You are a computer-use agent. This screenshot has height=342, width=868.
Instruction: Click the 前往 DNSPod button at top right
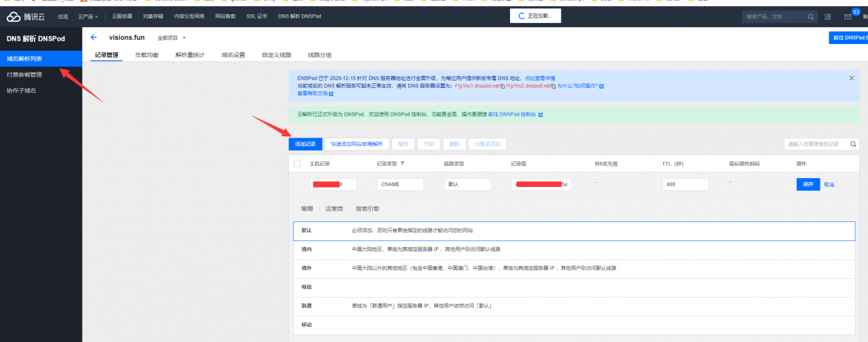pyautogui.click(x=848, y=38)
